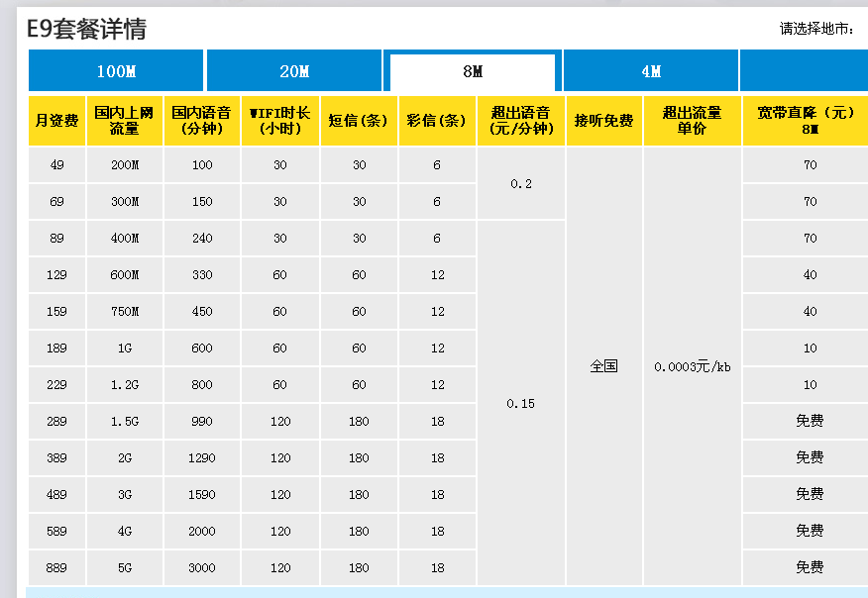Click the E9套餐详情 page heading

pos(87,29)
